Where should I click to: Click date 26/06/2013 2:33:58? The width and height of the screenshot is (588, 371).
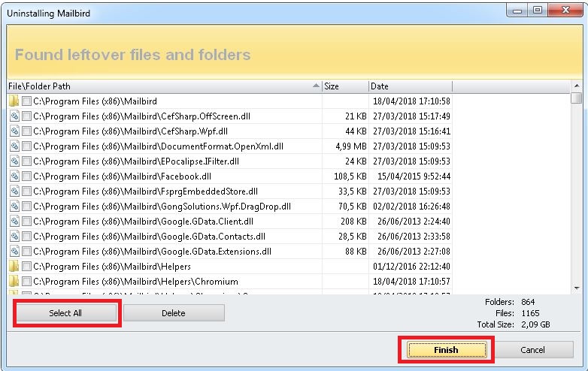point(414,237)
